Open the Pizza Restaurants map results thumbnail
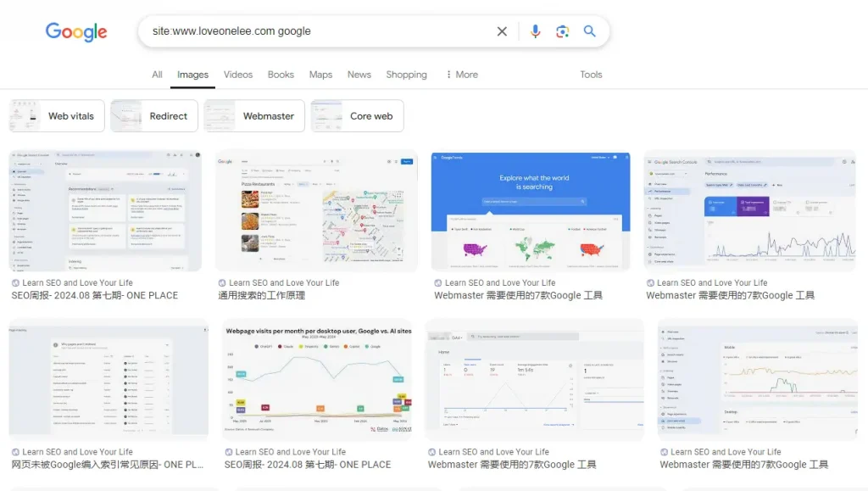This screenshot has width=868, height=491. point(317,210)
